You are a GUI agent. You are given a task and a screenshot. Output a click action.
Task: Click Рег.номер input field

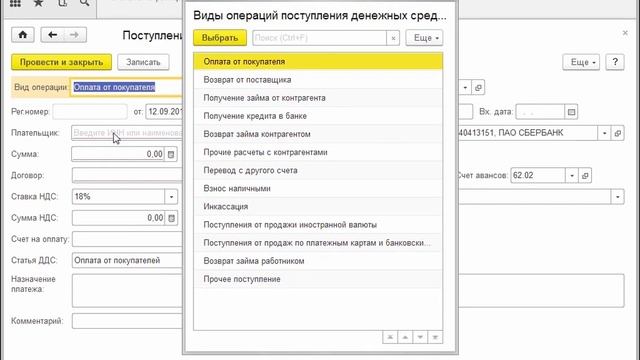(x=90, y=112)
